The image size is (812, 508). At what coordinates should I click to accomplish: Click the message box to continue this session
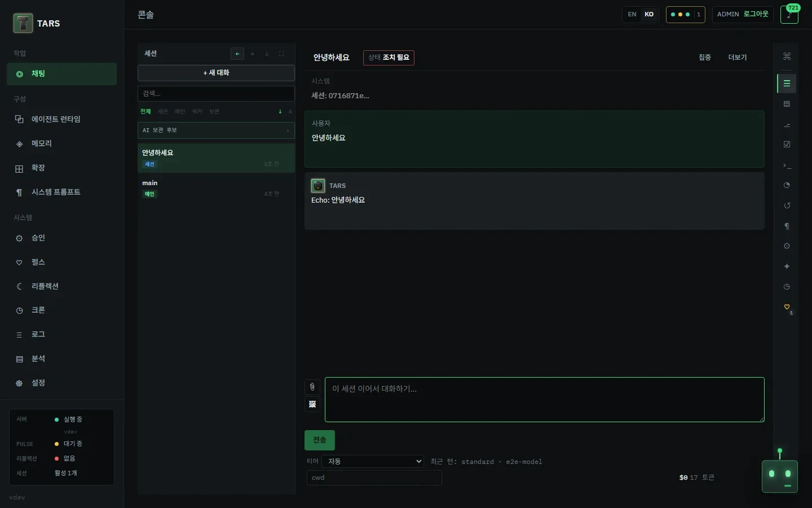(545, 400)
